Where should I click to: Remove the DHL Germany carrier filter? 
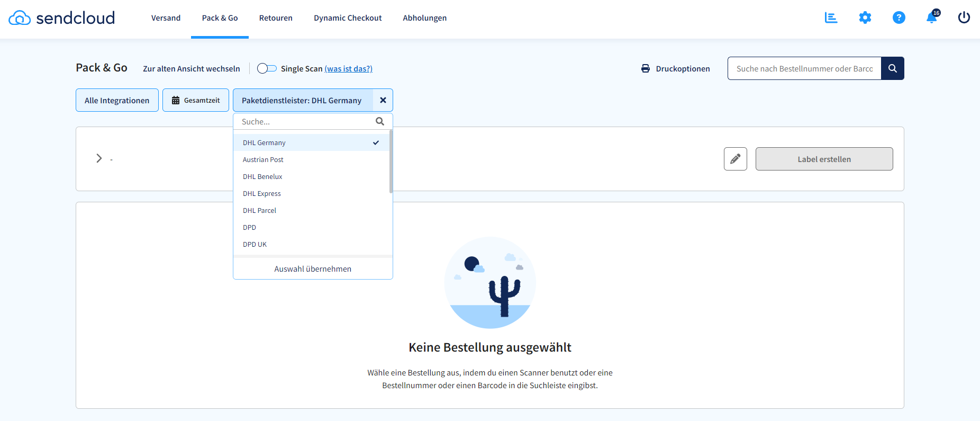[383, 100]
